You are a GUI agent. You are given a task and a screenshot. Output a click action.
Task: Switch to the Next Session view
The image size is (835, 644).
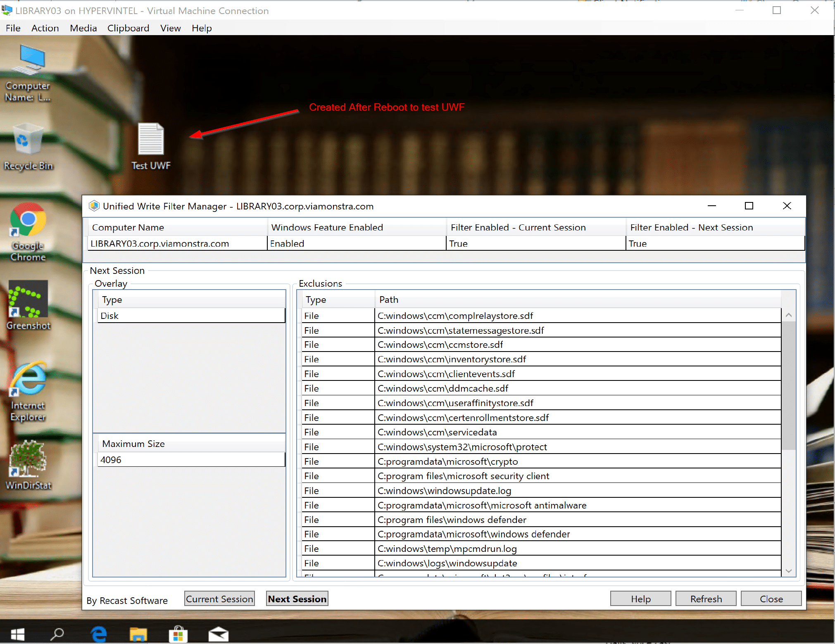pyautogui.click(x=297, y=598)
